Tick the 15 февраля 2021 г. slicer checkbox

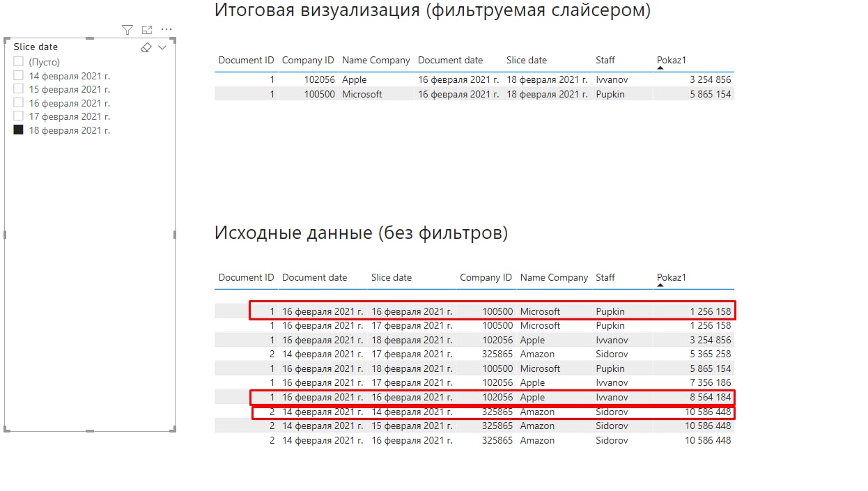click(x=19, y=89)
